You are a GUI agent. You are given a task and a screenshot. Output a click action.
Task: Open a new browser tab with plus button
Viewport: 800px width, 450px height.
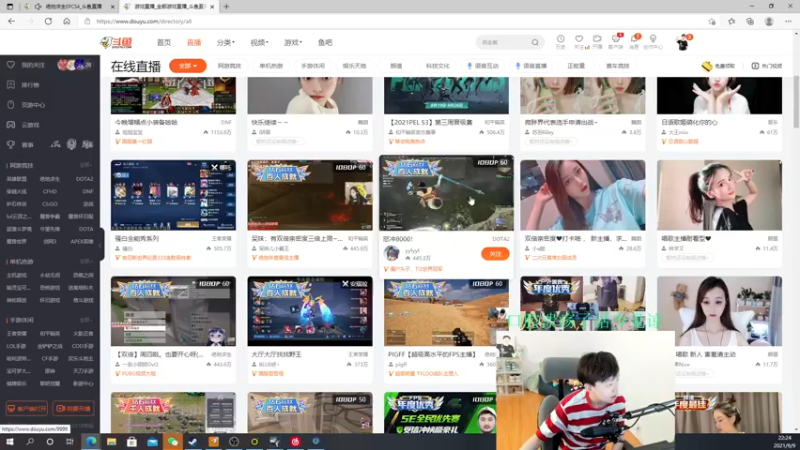[x=226, y=7]
